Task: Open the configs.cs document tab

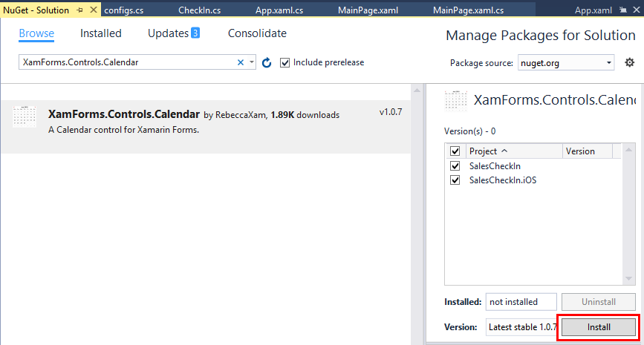Action: click(x=123, y=10)
